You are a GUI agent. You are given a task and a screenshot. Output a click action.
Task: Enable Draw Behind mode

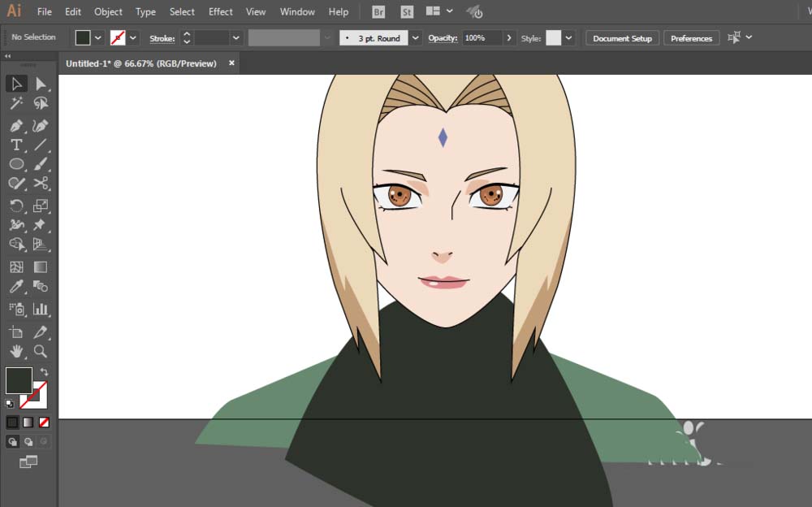[28, 442]
